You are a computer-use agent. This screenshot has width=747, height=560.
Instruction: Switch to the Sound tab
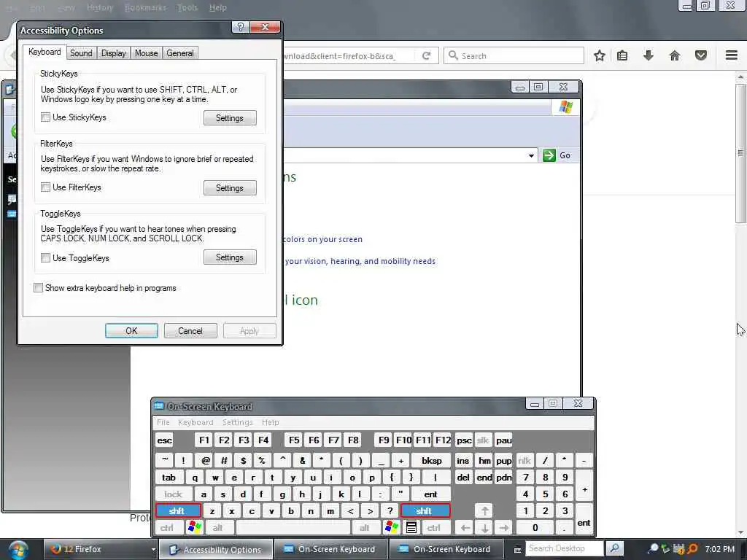coord(81,52)
